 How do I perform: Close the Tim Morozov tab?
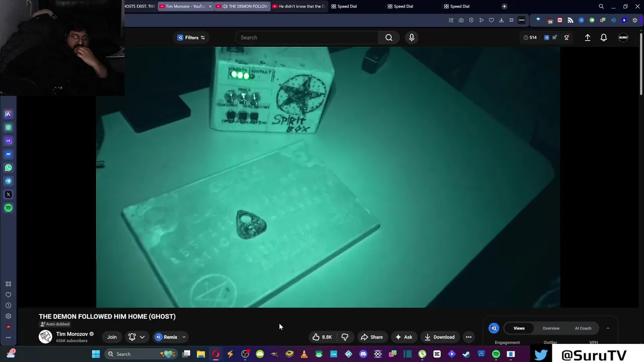210,7
